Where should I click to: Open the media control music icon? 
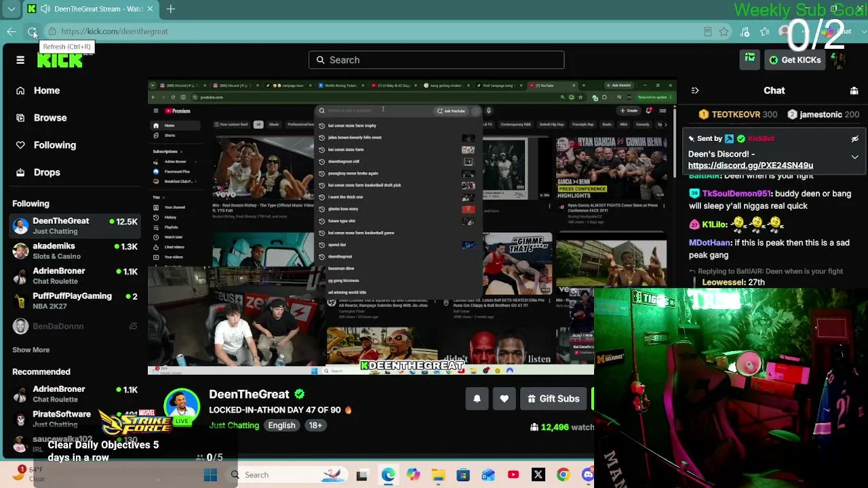(745, 31)
